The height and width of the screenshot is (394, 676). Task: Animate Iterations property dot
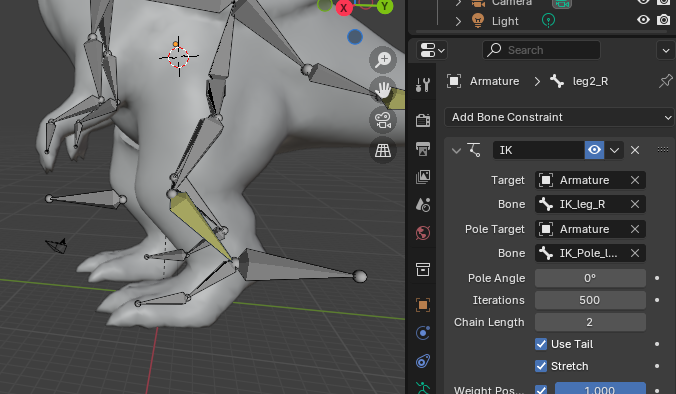657,300
